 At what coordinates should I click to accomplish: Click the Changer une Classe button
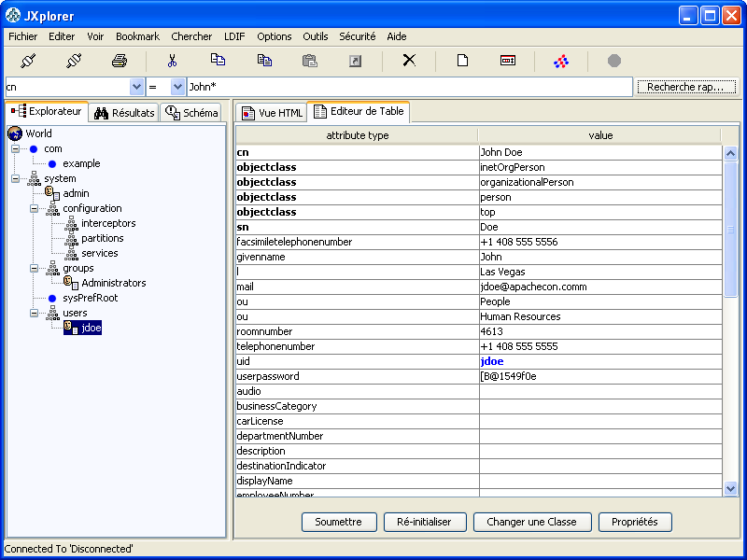click(532, 522)
